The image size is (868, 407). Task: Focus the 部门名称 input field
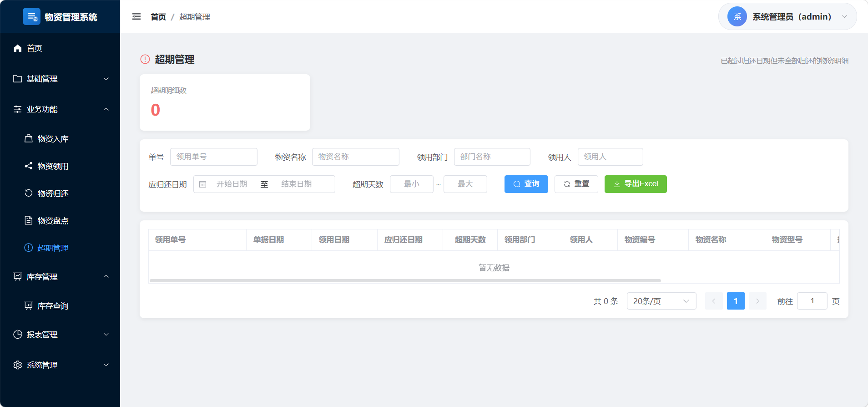(x=492, y=157)
